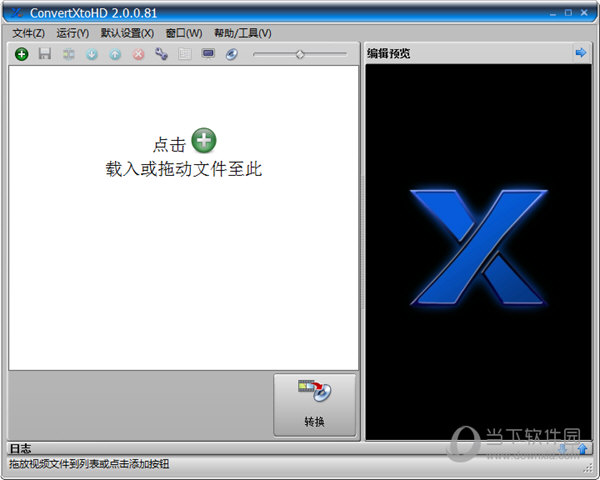The height and width of the screenshot is (480, 600).
Task: Click the large green plus in file area
Action: pos(204,140)
